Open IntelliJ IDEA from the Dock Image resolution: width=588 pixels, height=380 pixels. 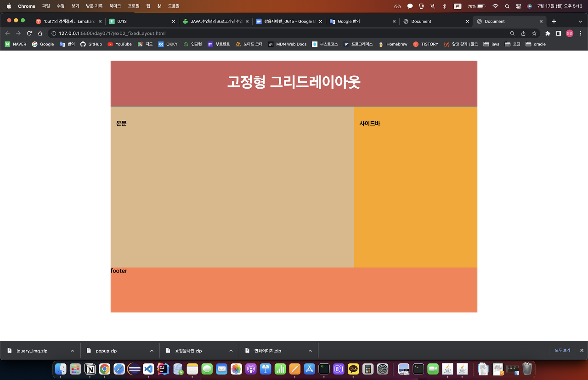[163, 369]
